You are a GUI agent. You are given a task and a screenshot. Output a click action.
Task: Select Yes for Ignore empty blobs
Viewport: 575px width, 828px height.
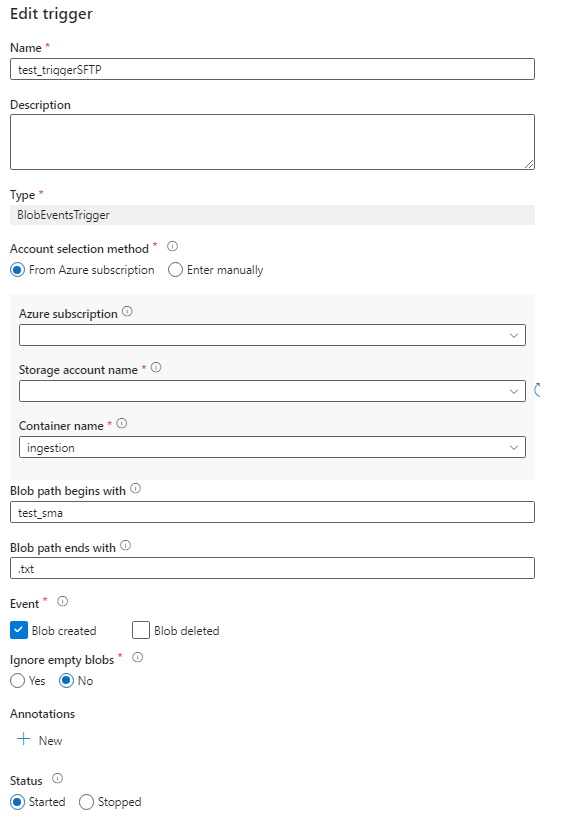coord(17,681)
